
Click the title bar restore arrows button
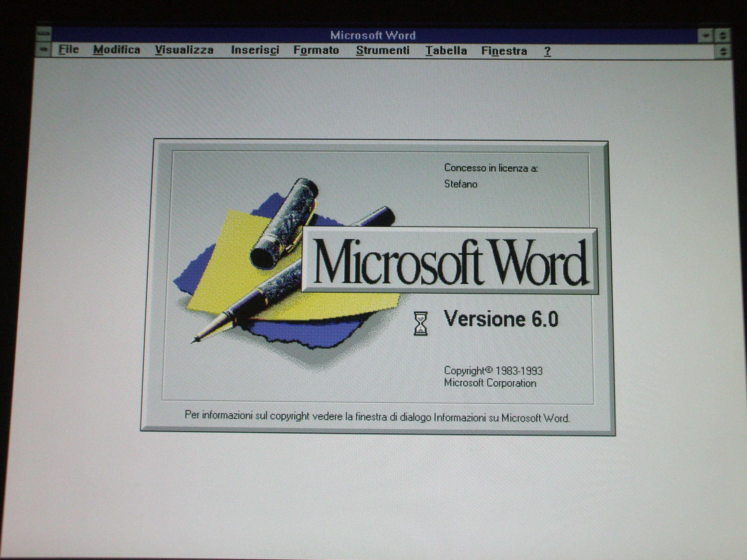pyautogui.click(x=722, y=36)
